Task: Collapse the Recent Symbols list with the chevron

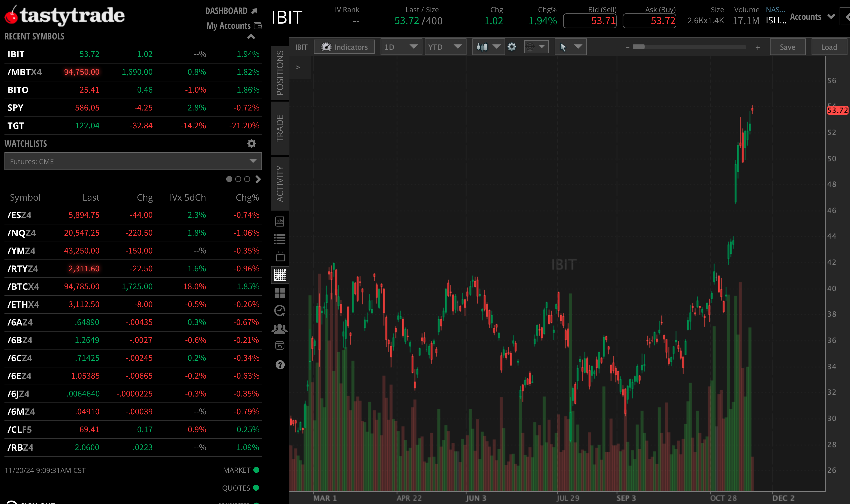Action: click(251, 37)
